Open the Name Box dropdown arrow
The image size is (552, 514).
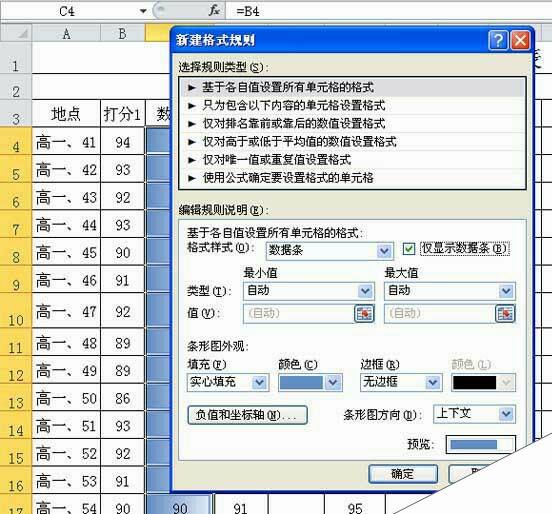pos(143,11)
